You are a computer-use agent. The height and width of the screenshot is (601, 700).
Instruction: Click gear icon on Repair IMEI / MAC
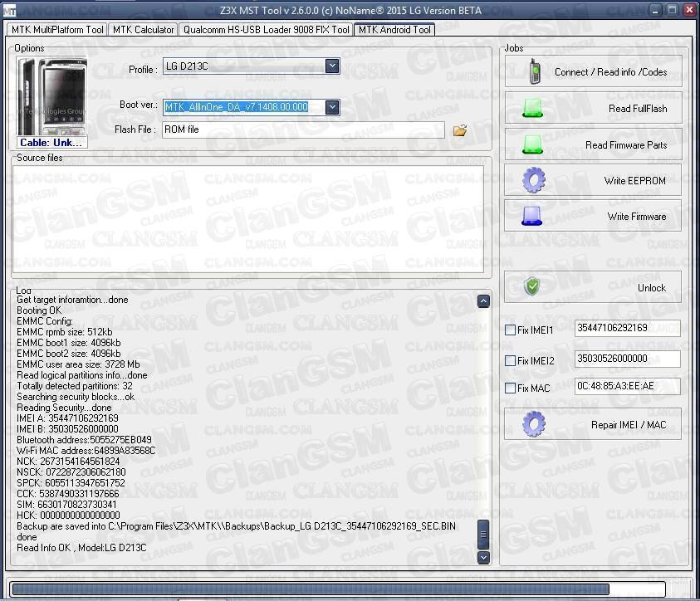click(534, 424)
